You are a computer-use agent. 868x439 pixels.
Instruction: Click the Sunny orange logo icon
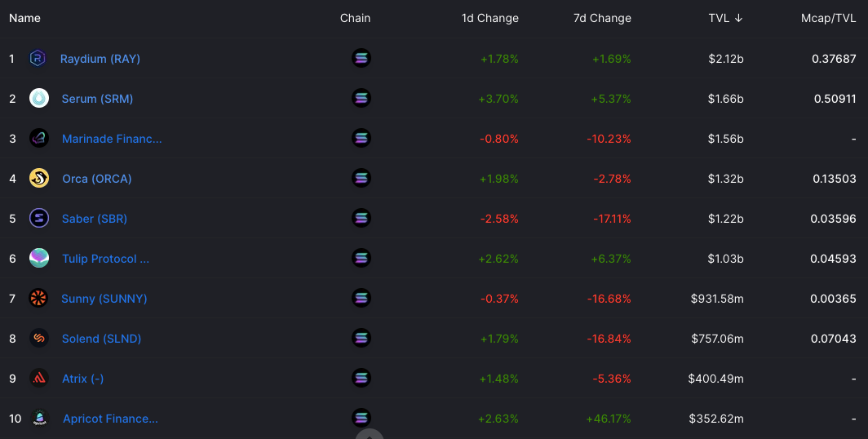point(38,298)
